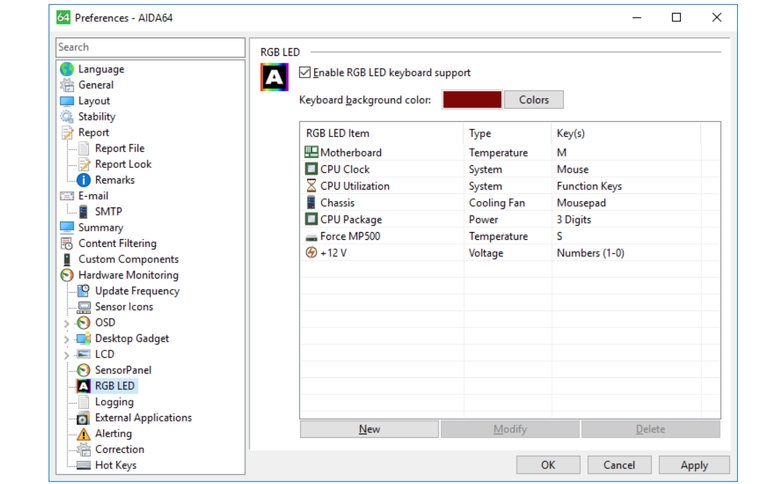Image resolution: width=770 pixels, height=484 pixels.
Task: Click the Voltage type cell
Action: [x=486, y=253]
